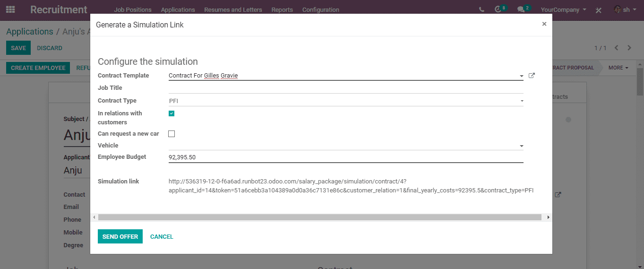The height and width of the screenshot is (269, 644).
Task: Click the debug tools wrench icon
Action: pos(598,9)
